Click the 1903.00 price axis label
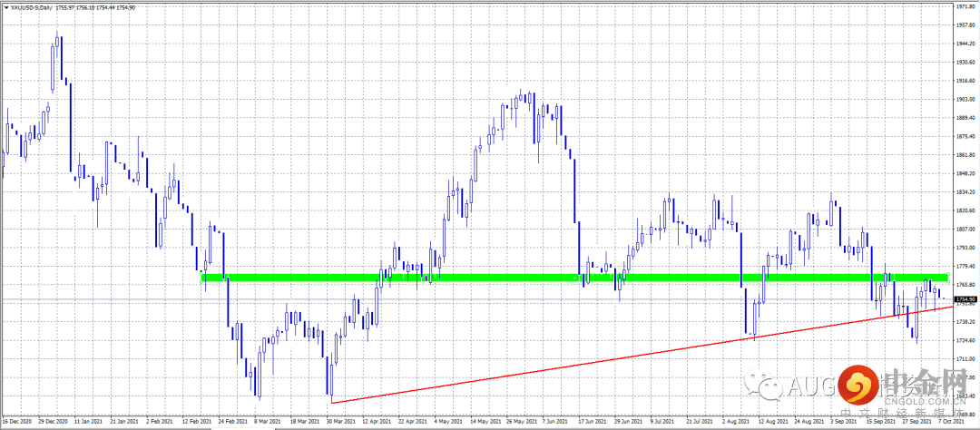Image resolution: width=980 pixels, height=430 pixels. point(965,100)
